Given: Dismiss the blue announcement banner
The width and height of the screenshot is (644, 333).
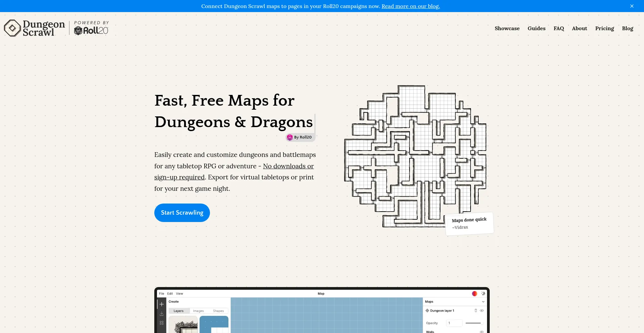Looking at the screenshot, I should [x=632, y=6].
